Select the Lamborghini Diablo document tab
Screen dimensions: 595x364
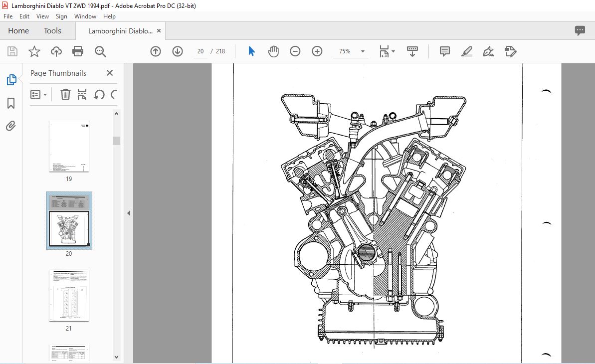pyautogui.click(x=120, y=31)
